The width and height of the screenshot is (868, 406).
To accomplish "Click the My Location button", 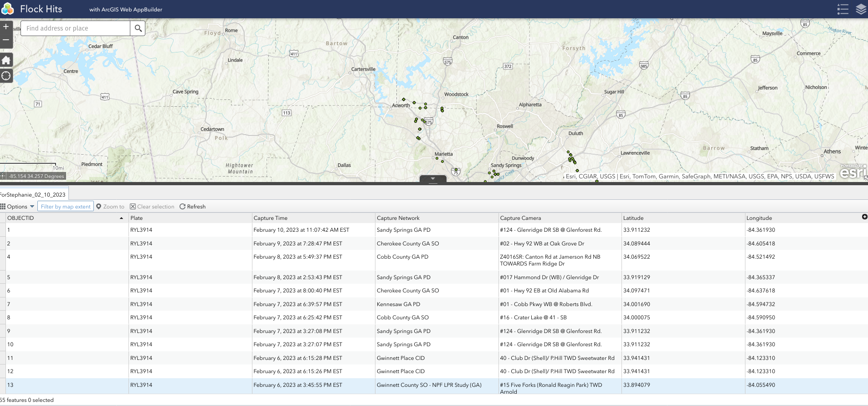I will pyautogui.click(x=6, y=76).
